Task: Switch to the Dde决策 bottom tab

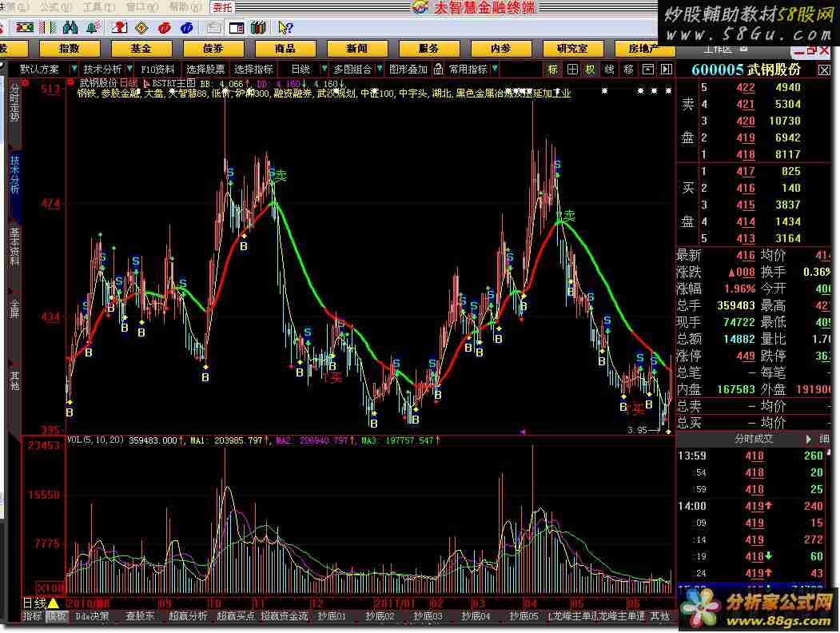Action: pos(92,616)
